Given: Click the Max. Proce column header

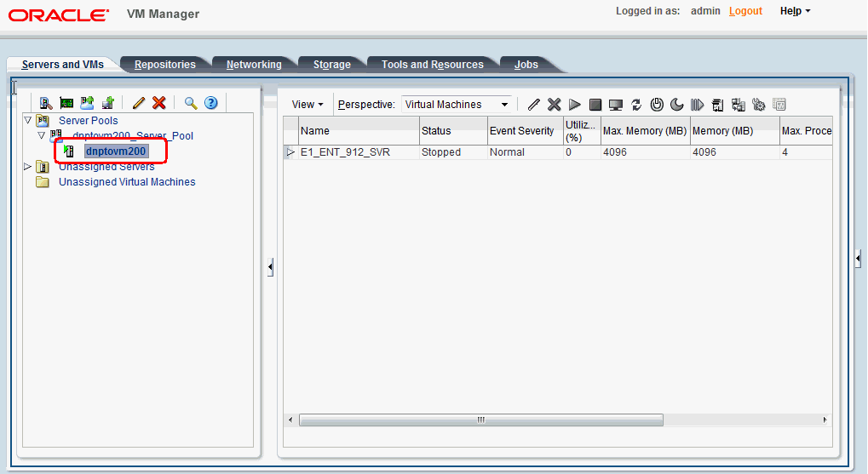Looking at the screenshot, I should coord(806,131).
